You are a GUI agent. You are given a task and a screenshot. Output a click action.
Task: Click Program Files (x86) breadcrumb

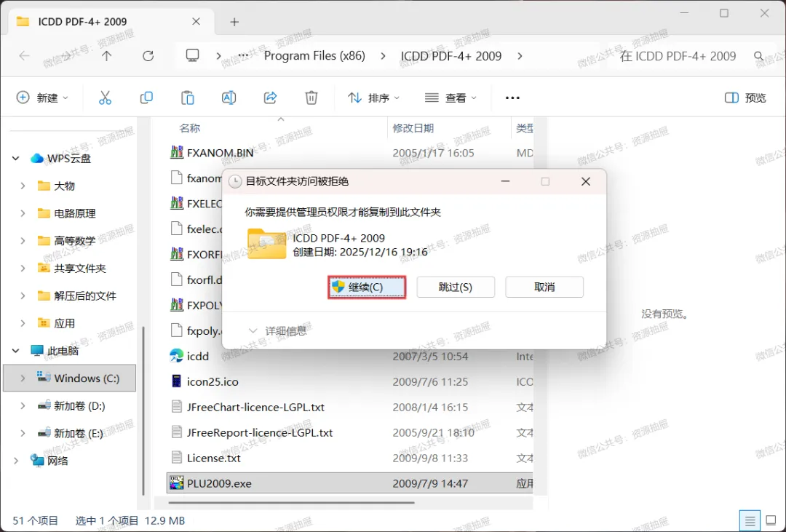[315, 55]
